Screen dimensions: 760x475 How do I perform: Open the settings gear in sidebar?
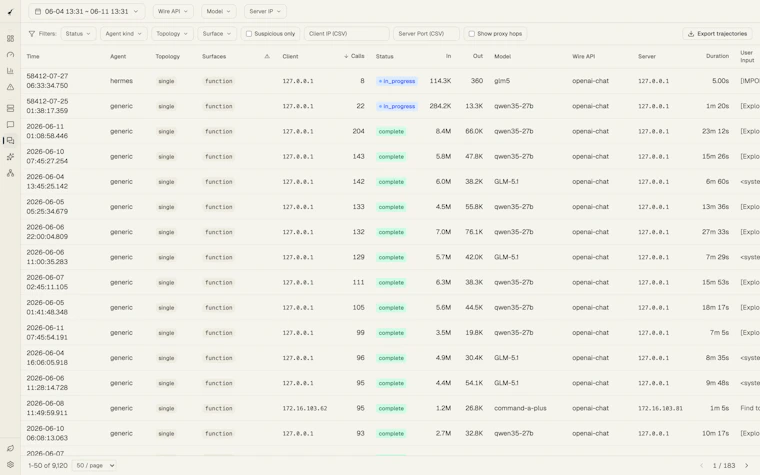coord(10,464)
